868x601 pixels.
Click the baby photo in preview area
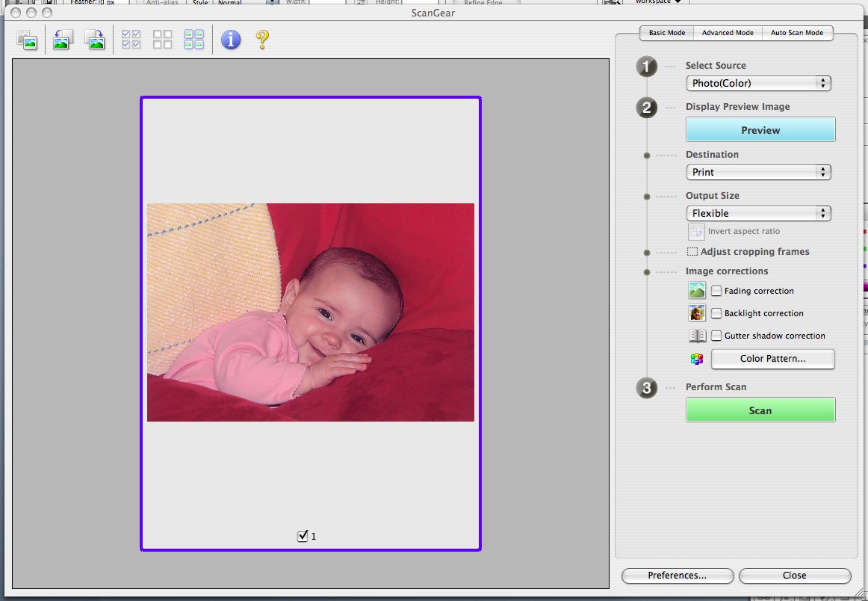(311, 312)
